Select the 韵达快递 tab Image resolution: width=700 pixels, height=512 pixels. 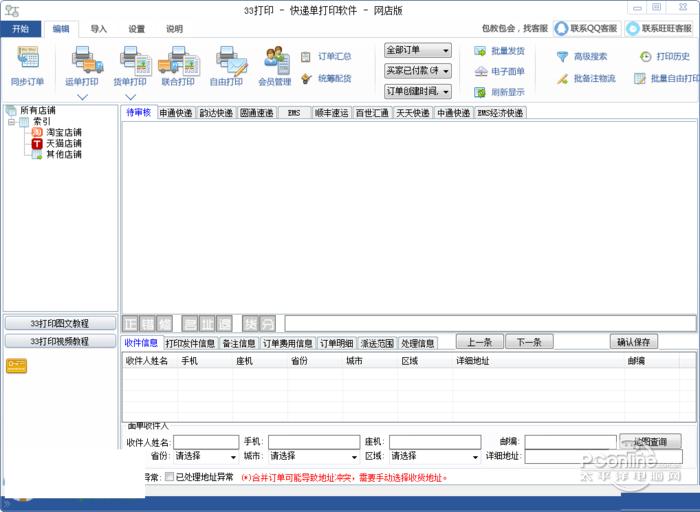[x=216, y=113]
